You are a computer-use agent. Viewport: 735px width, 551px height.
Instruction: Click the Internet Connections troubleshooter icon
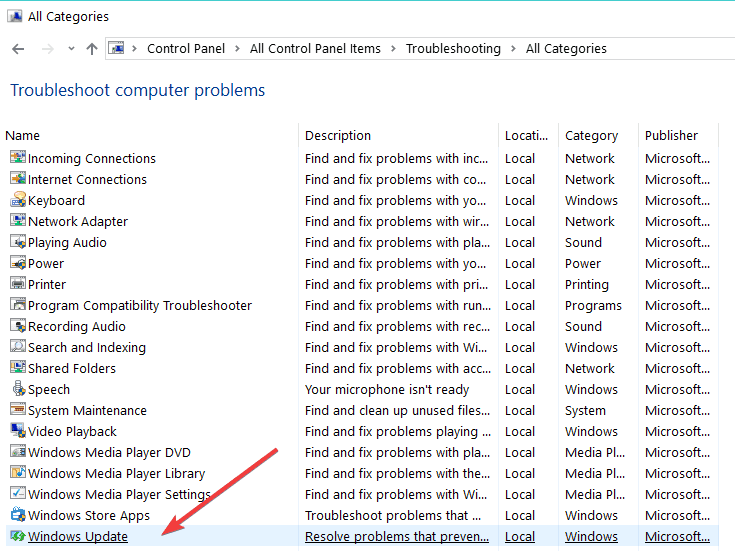pyautogui.click(x=18, y=178)
